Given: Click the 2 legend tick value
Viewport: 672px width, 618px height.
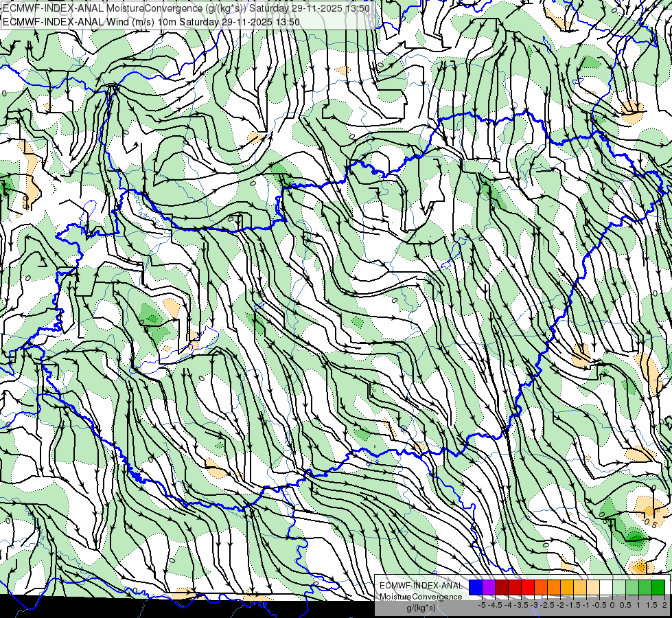Looking at the screenshot, I should tap(664, 605).
